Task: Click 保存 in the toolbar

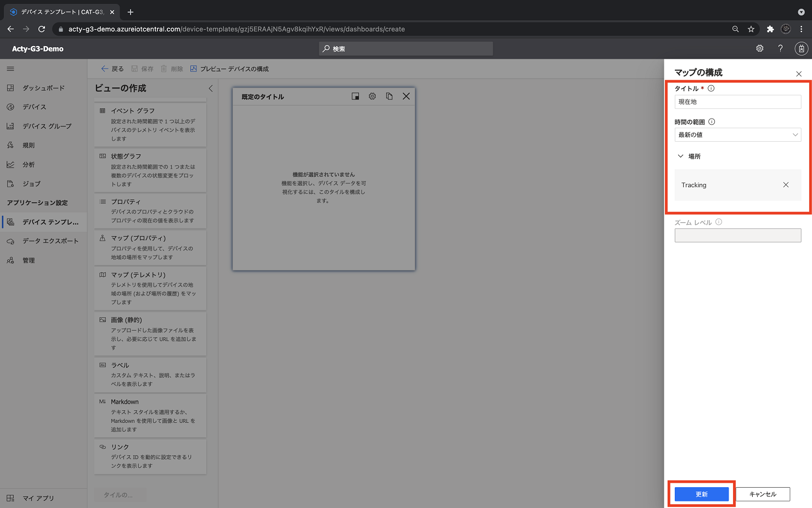Action: [x=142, y=69]
